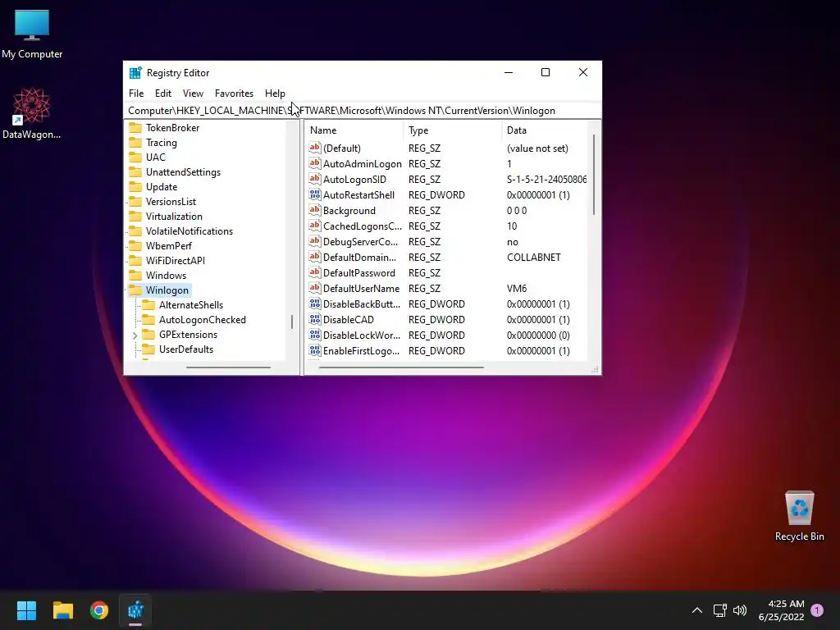The image size is (840, 630).
Task: Click the VM6 data cell
Action: pos(517,288)
